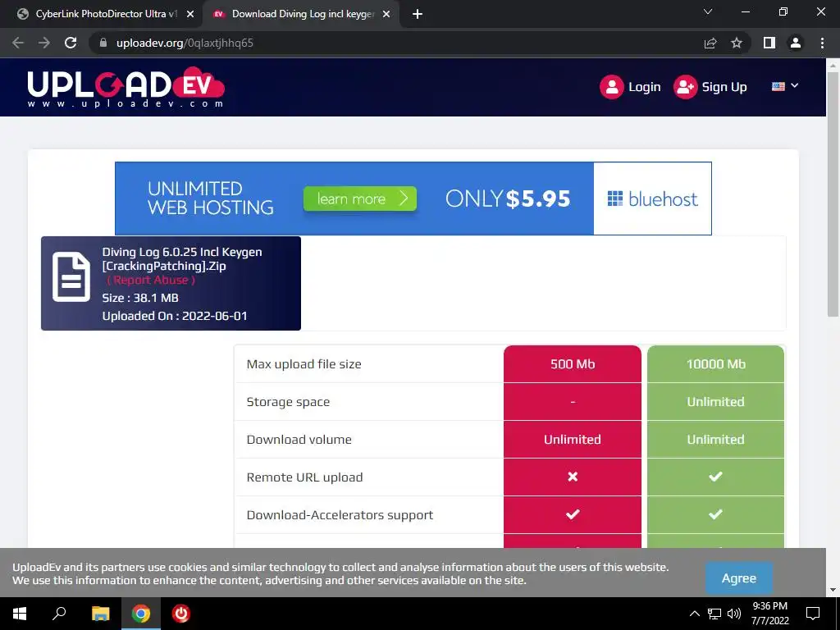Click the page vertical scrollbar thumb
The image size is (840, 630).
(x=833, y=194)
